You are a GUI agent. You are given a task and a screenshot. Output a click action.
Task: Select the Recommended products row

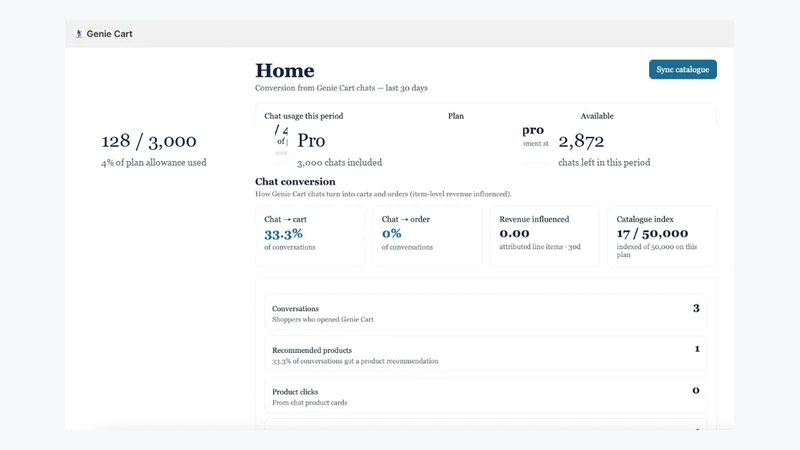(x=486, y=354)
